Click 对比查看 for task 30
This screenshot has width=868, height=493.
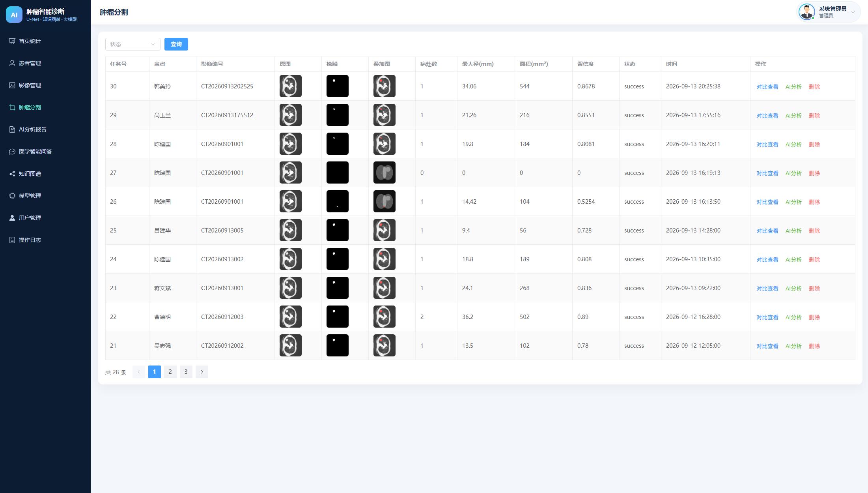click(x=767, y=87)
